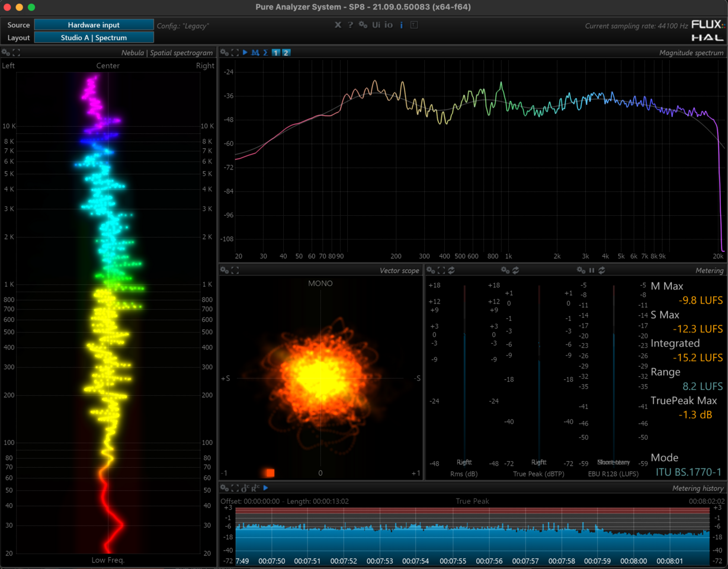Open Vector scope settings gears
This screenshot has height=569, width=728.
coord(225,270)
